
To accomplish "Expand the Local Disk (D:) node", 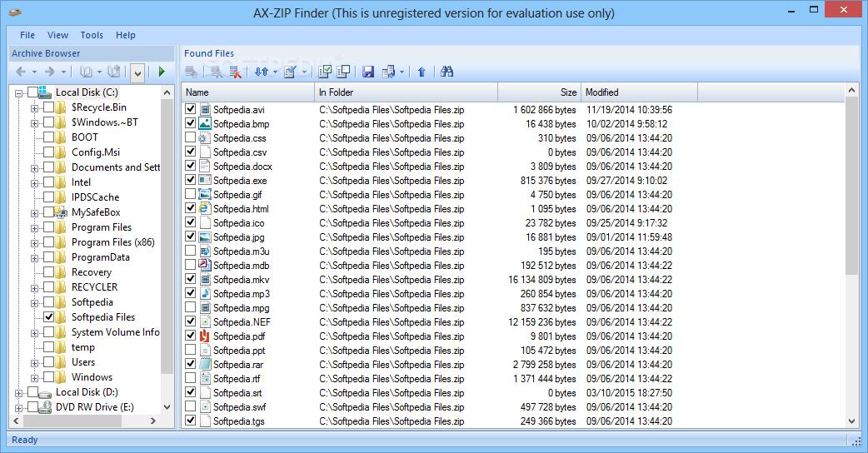I will [x=19, y=393].
